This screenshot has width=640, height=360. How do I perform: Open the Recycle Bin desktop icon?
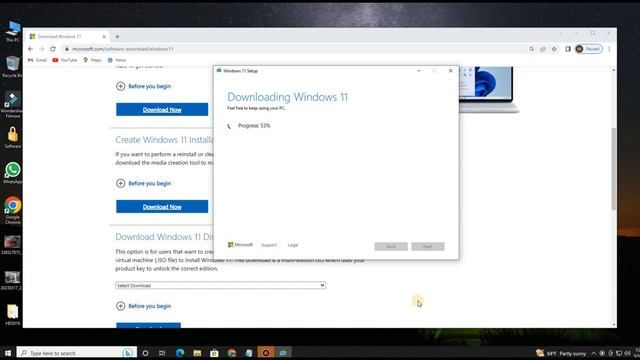(x=13, y=67)
